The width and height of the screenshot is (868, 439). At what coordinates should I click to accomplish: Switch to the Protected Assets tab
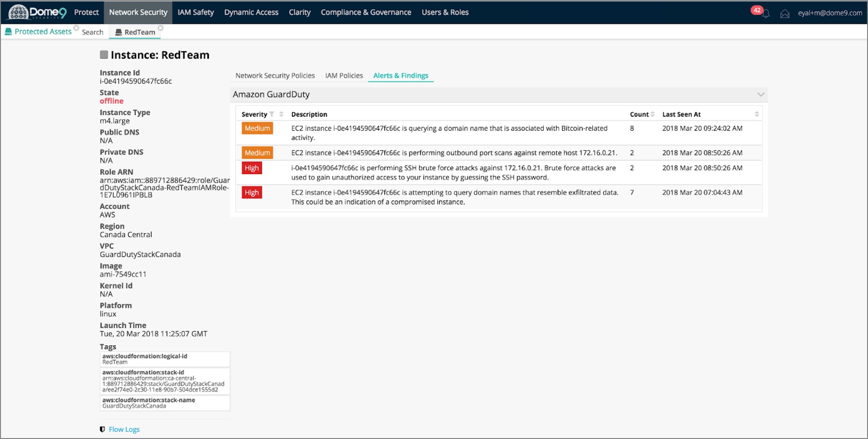[x=38, y=32]
